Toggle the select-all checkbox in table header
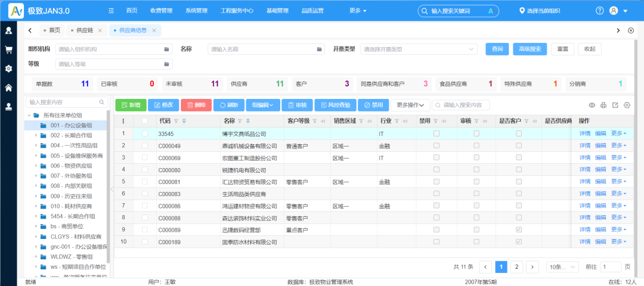644x286 pixels. tap(144, 121)
